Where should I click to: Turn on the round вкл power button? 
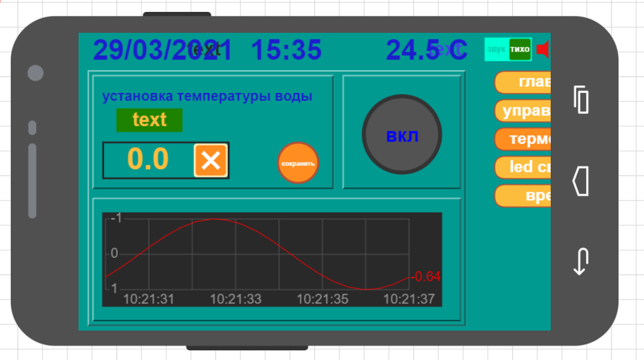click(402, 135)
